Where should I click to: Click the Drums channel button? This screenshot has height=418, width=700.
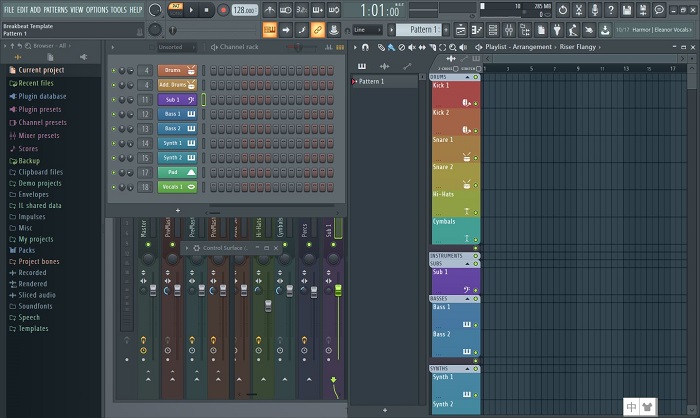[177, 71]
